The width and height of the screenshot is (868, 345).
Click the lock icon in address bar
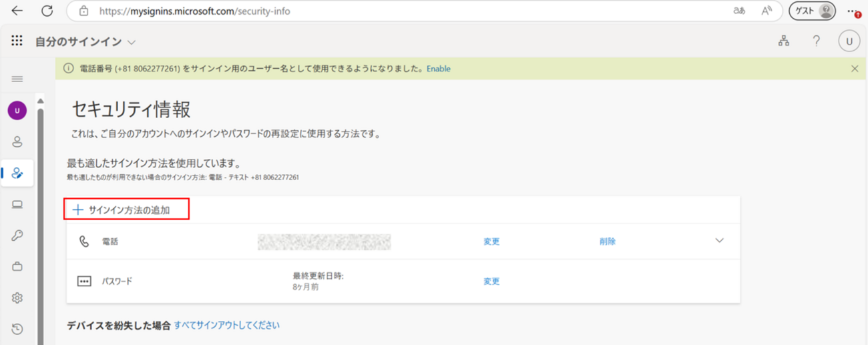(x=83, y=11)
